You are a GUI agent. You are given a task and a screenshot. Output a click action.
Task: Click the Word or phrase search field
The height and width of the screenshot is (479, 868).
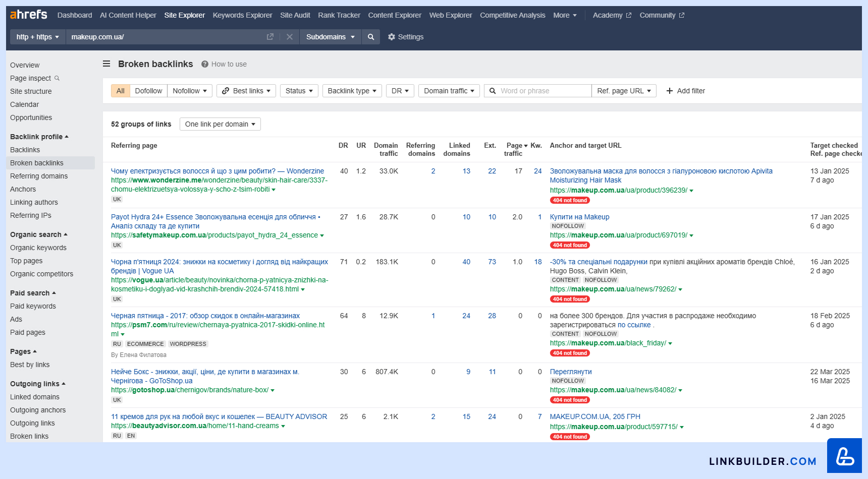(538, 91)
